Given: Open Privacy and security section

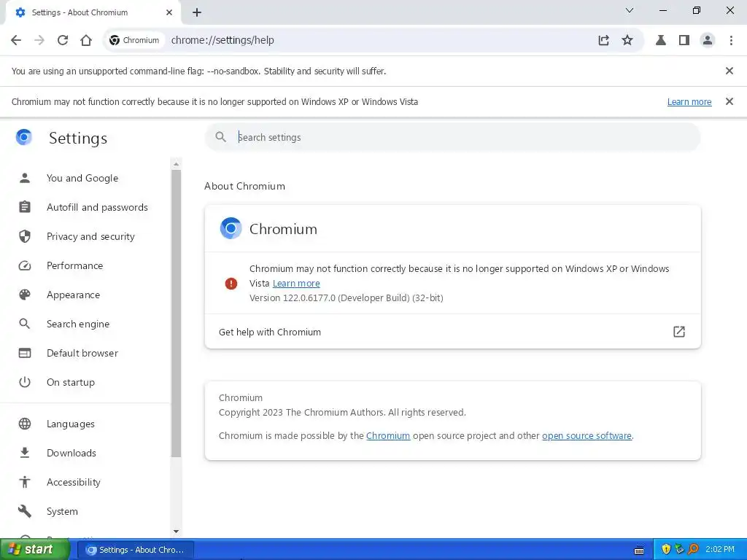Looking at the screenshot, I should point(90,236).
